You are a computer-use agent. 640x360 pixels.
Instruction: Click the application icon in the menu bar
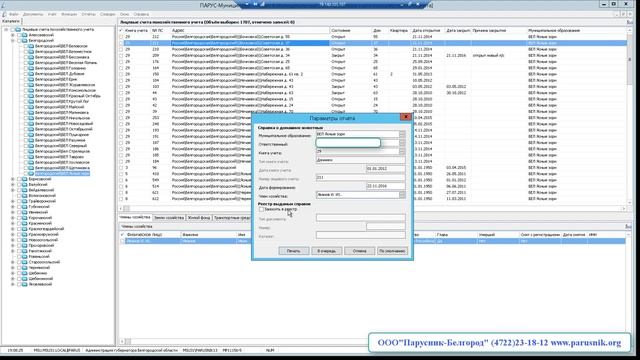click(4, 14)
